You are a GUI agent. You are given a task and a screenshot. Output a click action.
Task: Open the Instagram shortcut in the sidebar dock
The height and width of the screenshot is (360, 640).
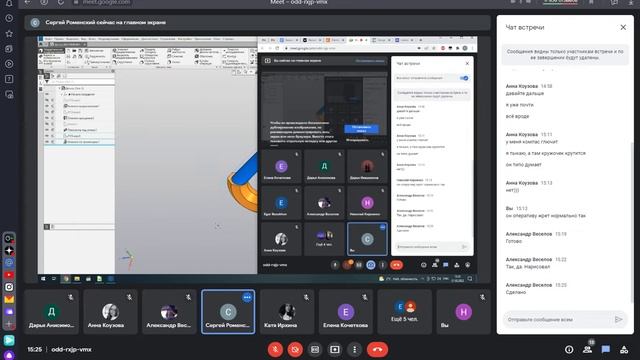(x=9, y=287)
